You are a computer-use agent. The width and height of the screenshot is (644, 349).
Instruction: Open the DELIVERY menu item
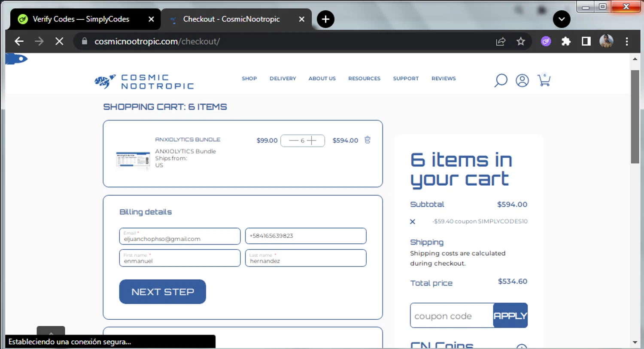[283, 79]
